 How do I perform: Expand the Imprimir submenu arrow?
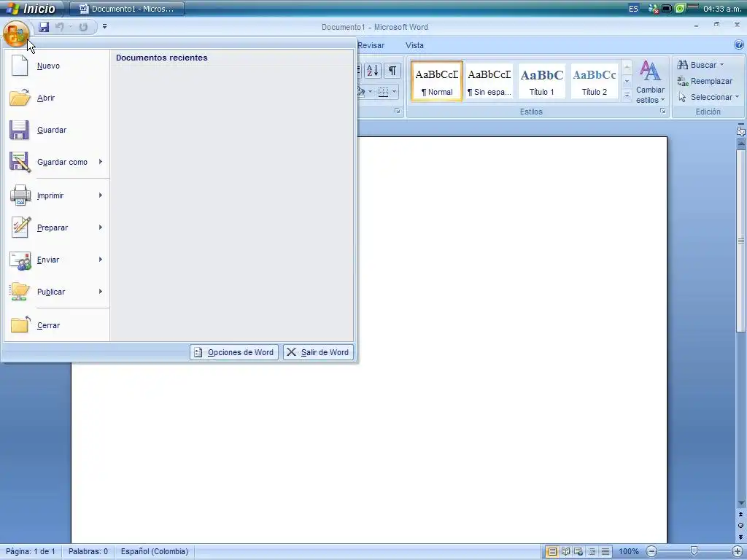[x=101, y=195]
